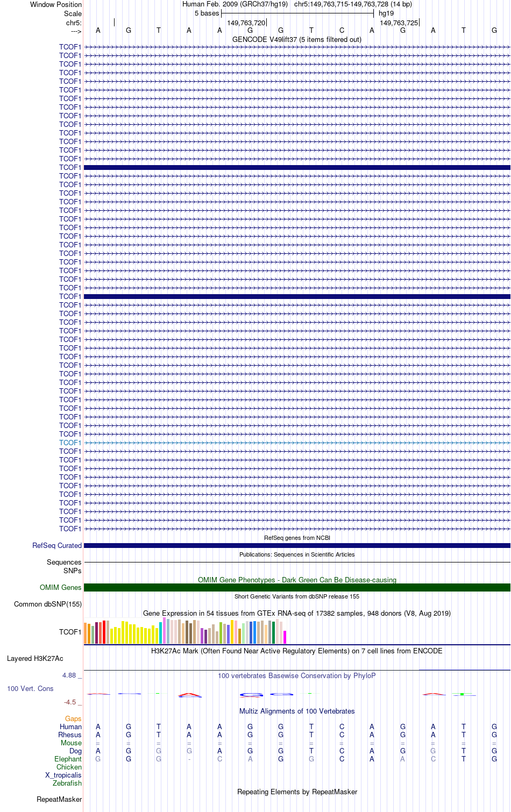Open Multiz Alignments of 100 Vertebrates title
Image resolution: width=511 pixels, height=812 pixels.
tap(297, 711)
